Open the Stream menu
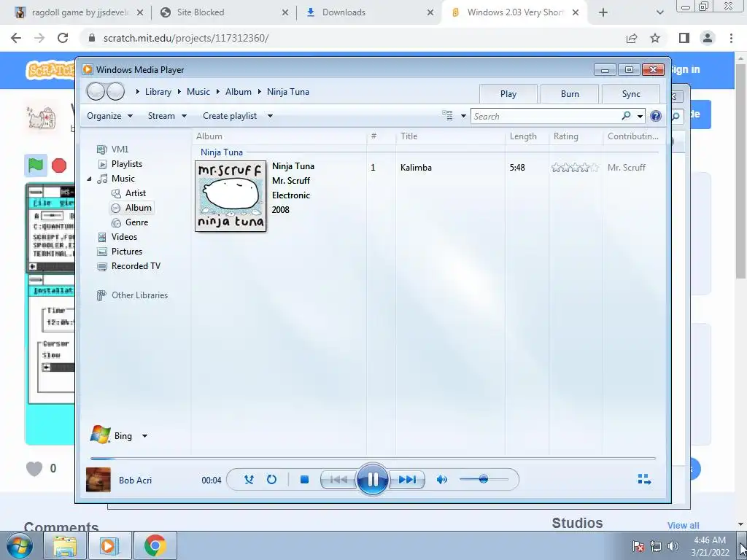Screen dimensions: 747x560 [167, 116]
